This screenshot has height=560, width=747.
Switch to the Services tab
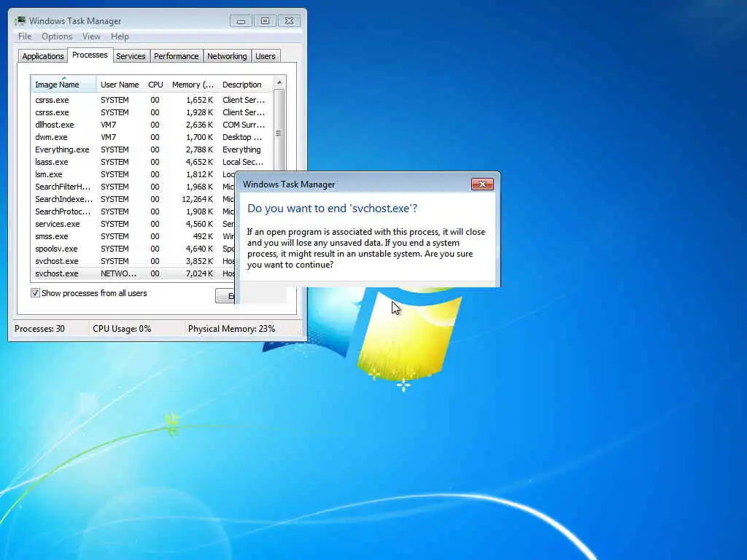tap(131, 56)
